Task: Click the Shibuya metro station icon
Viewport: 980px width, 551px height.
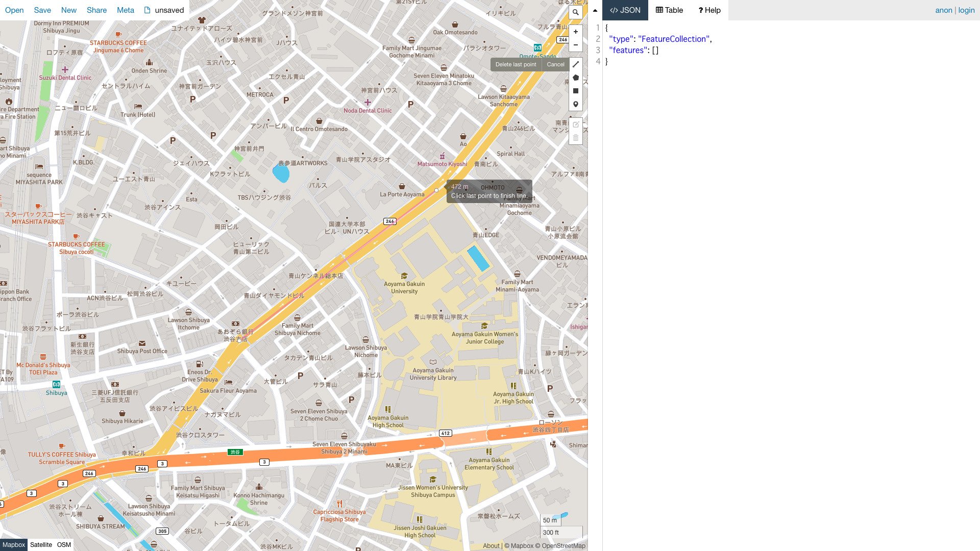Action: click(56, 385)
